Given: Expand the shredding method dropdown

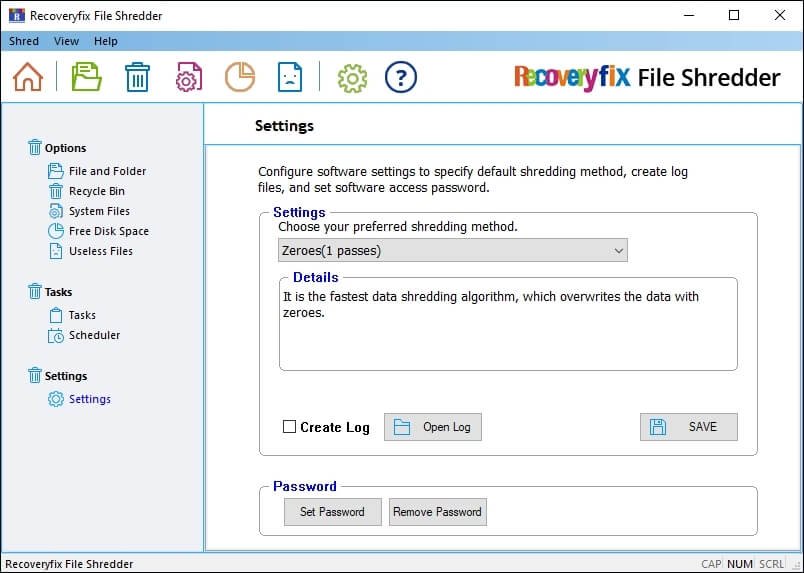Looking at the screenshot, I should point(452,250).
